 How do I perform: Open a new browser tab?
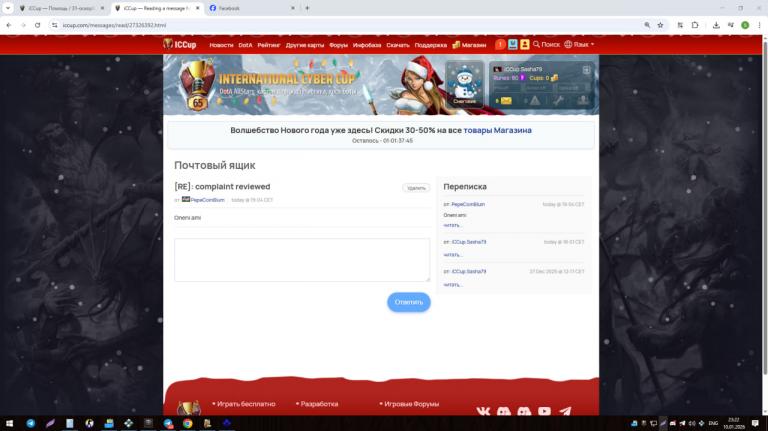pos(307,8)
